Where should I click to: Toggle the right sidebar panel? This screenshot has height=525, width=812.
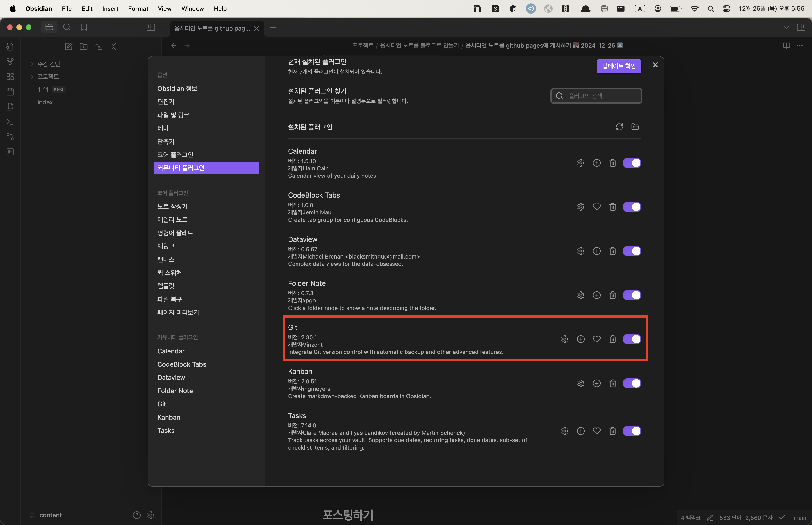point(801,27)
